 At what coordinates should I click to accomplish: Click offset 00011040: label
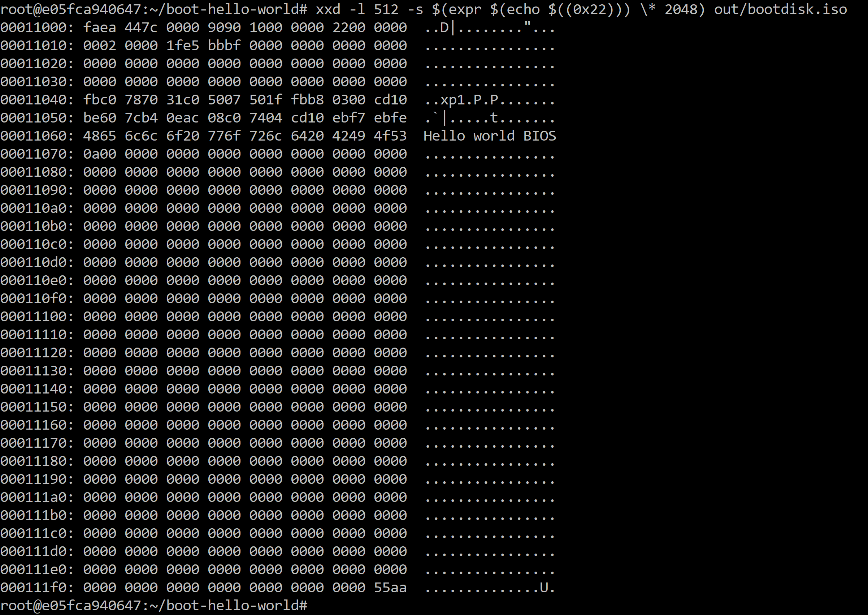click(37, 100)
